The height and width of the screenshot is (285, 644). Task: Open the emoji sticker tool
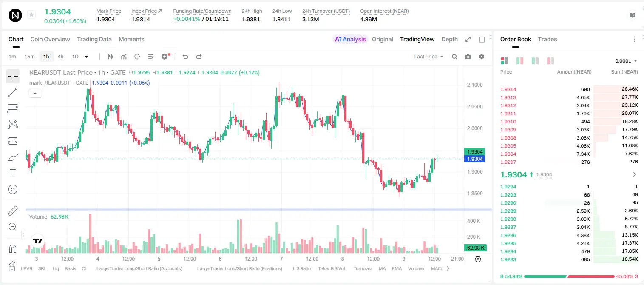(13, 189)
